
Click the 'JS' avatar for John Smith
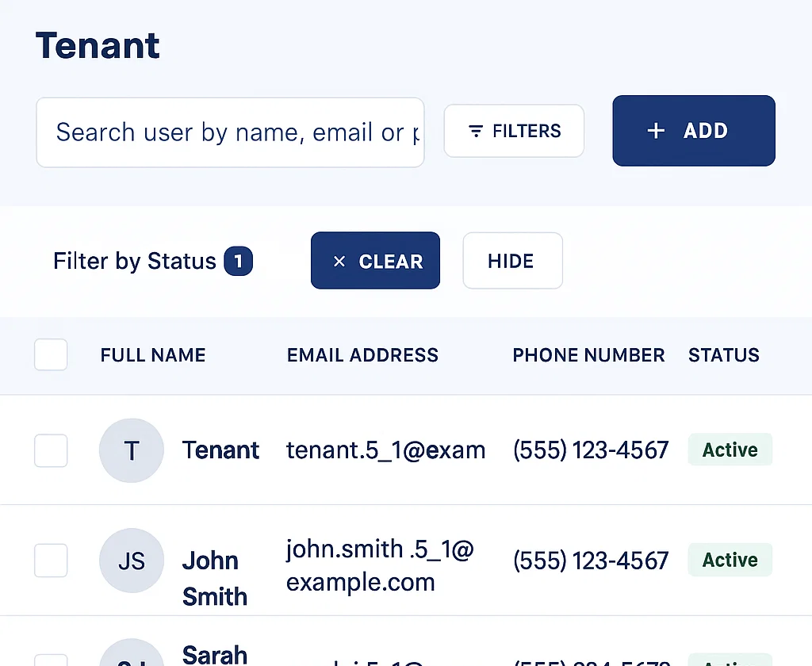tap(132, 561)
